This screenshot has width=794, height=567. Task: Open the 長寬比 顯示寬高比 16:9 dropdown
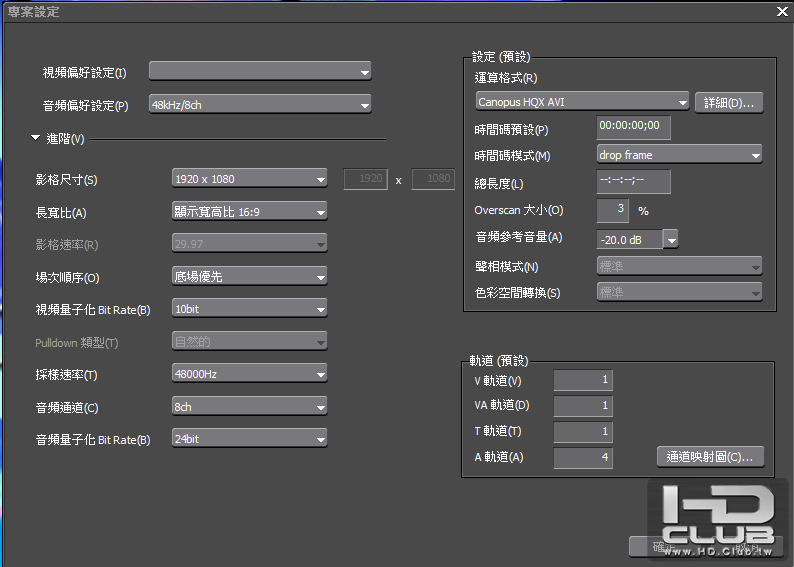(x=249, y=211)
